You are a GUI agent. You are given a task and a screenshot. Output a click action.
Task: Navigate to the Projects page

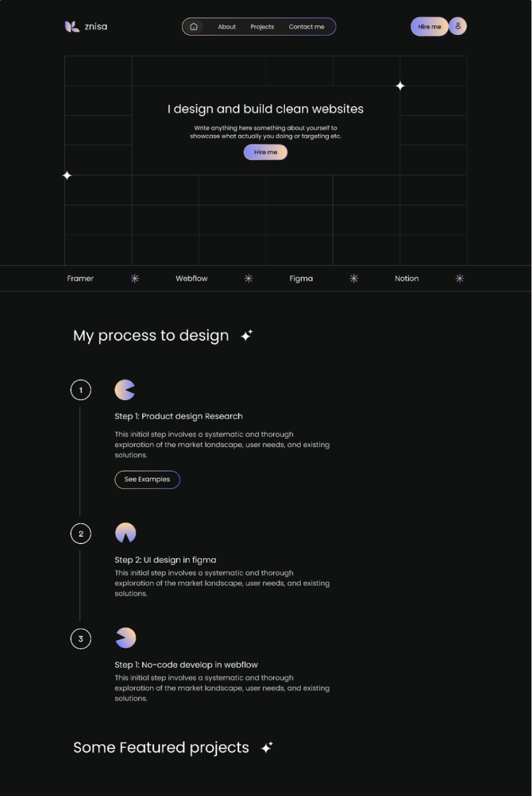[262, 27]
